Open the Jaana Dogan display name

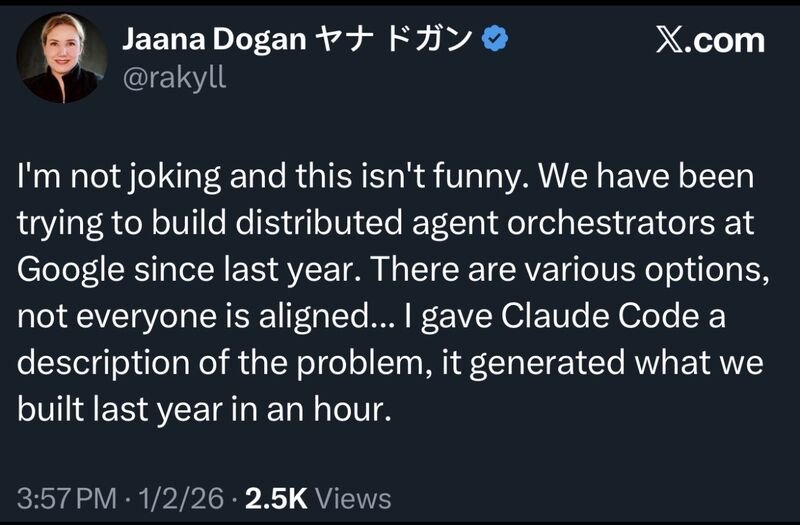point(214,39)
